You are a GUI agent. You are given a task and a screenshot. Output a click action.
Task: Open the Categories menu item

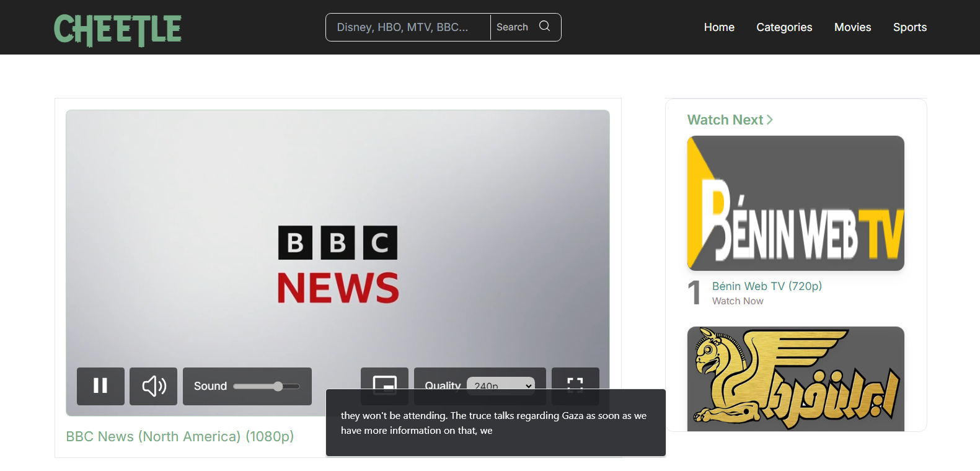[x=784, y=27]
